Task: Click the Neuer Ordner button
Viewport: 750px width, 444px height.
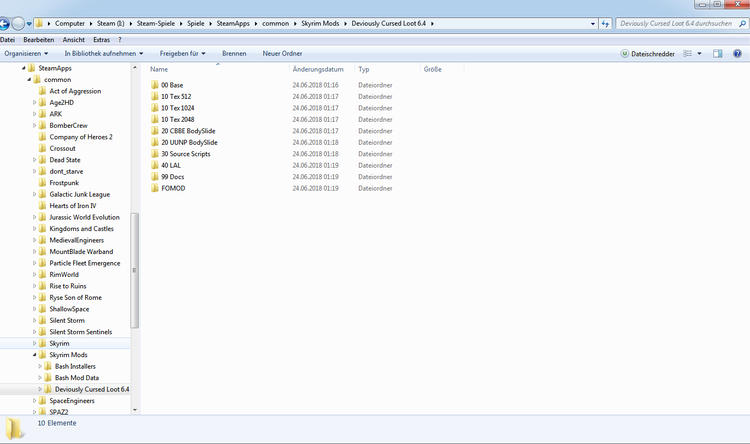Action: [282, 54]
